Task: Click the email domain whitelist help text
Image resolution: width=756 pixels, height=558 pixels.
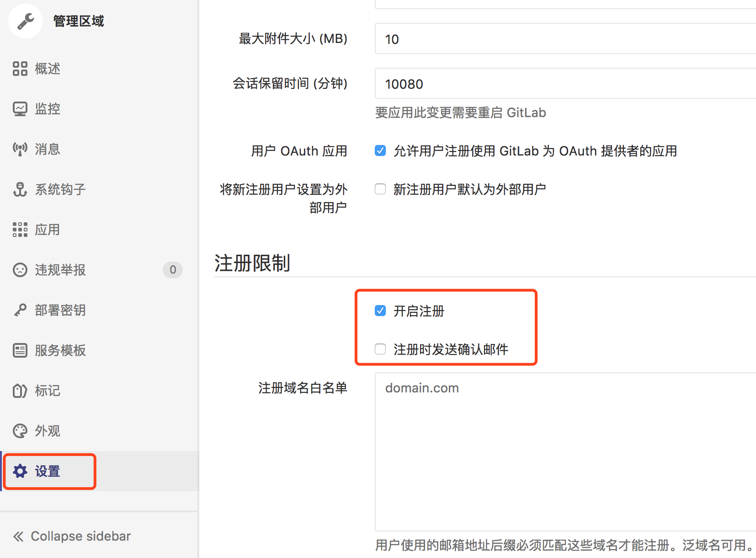Action: coord(565,545)
